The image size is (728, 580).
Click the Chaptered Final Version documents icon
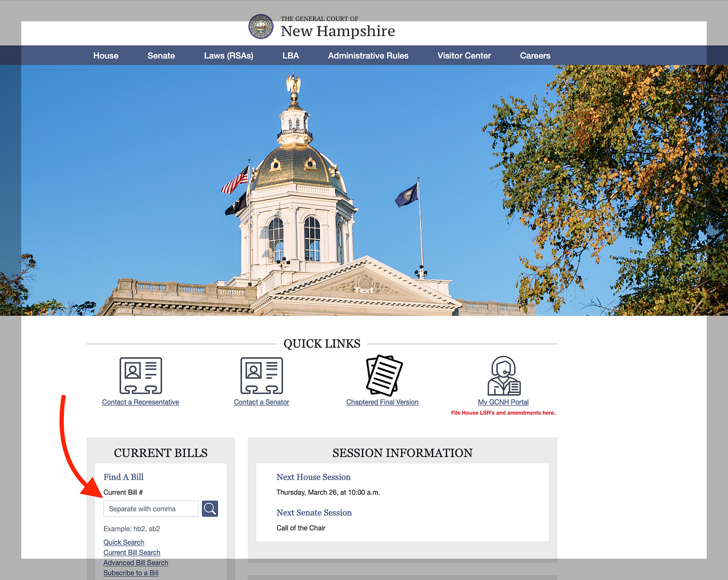[x=384, y=375]
